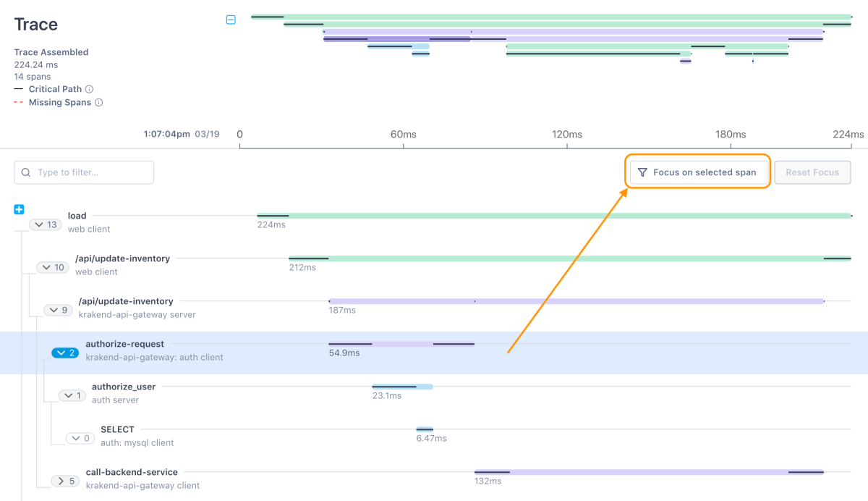Collapse authorize-request span 2 children
868x501 pixels.
click(x=64, y=353)
